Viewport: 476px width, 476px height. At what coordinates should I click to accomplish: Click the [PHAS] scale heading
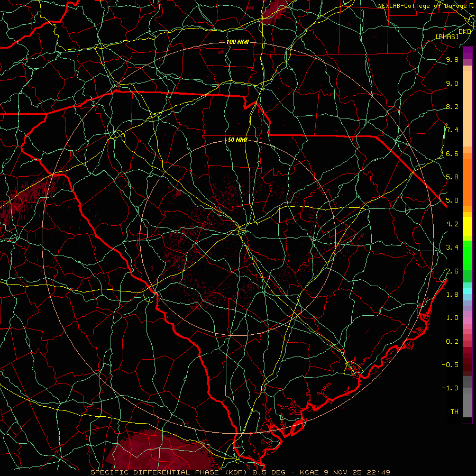point(447,36)
